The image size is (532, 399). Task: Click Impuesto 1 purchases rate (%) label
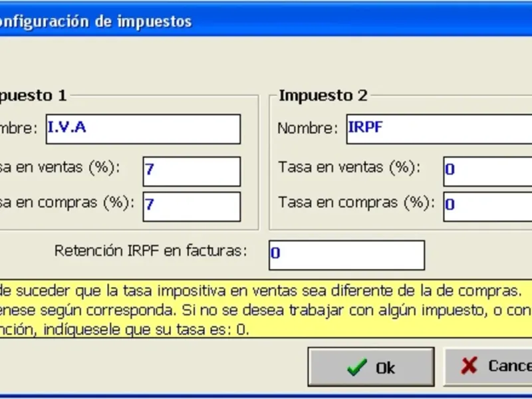(66, 201)
